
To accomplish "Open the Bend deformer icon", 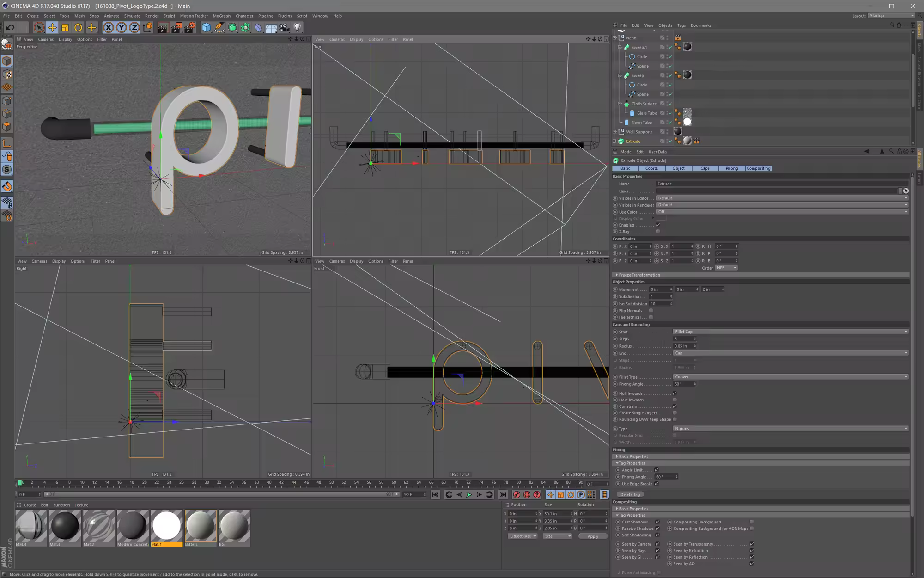I will coord(258,28).
